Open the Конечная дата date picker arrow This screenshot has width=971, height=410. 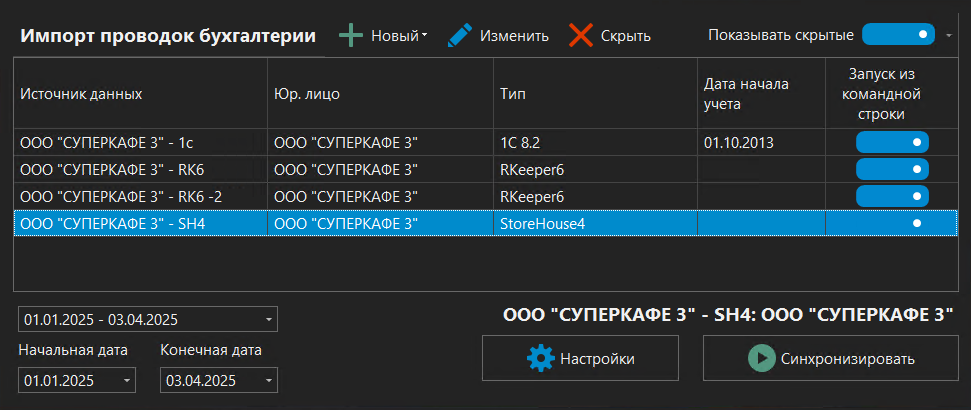[x=268, y=381]
